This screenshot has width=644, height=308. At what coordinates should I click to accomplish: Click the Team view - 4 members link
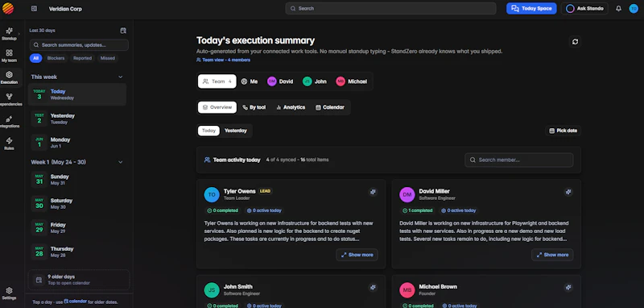[x=224, y=60]
